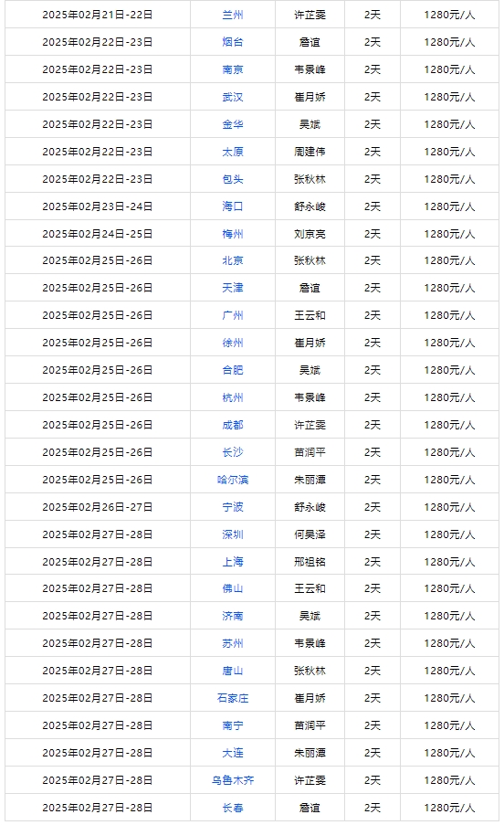The height and width of the screenshot is (825, 504).
Task: Click the 包头 city link
Action: pyautogui.click(x=232, y=179)
